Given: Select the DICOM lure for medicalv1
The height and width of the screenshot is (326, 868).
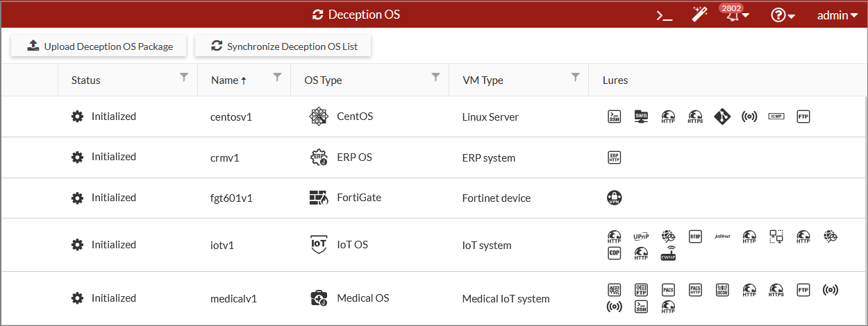Looking at the screenshot, I should coord(722,289).
